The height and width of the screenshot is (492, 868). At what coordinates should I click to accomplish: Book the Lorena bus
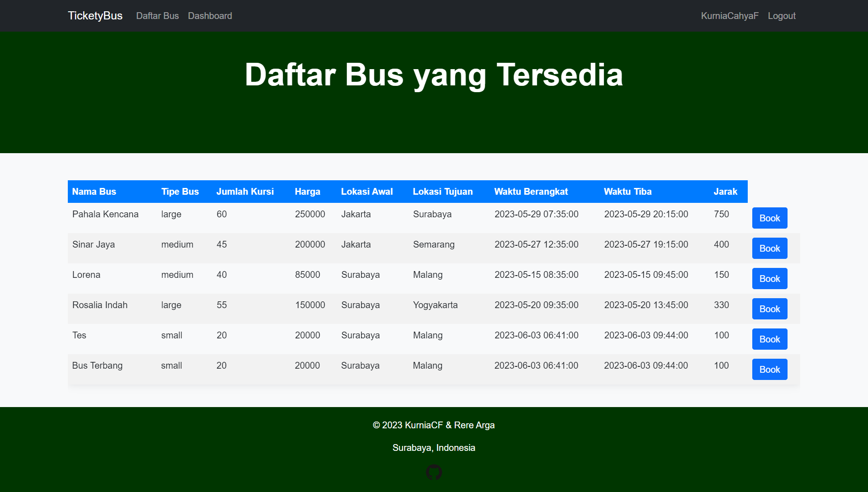[769, 279]
